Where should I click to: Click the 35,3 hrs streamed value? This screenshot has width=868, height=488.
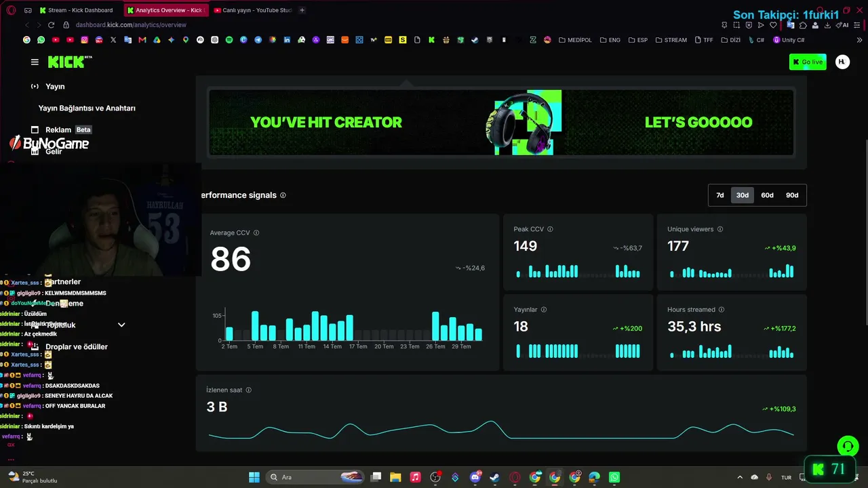click(694, 327)
